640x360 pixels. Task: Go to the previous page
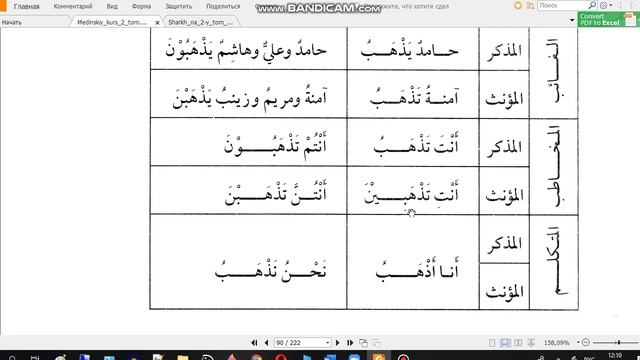267,343
